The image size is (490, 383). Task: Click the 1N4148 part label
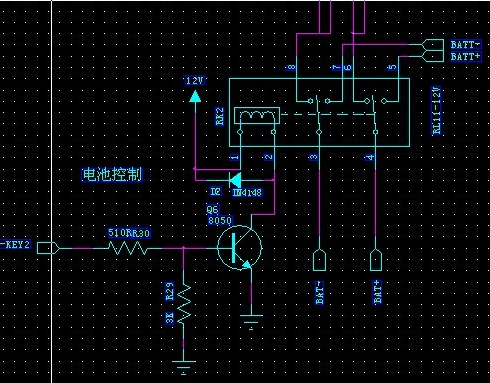point(247,192)
